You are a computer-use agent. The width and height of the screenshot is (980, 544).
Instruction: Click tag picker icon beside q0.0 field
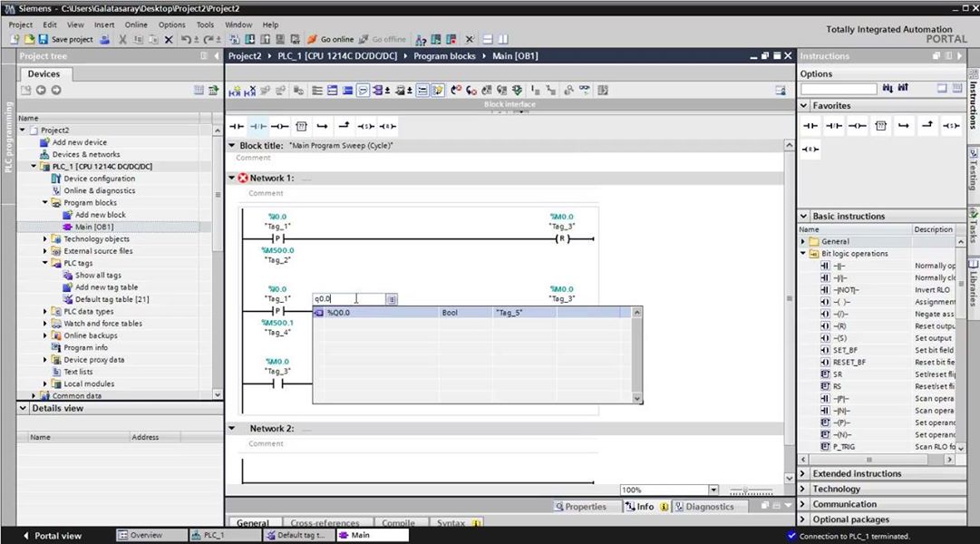[x=392, y=299]
